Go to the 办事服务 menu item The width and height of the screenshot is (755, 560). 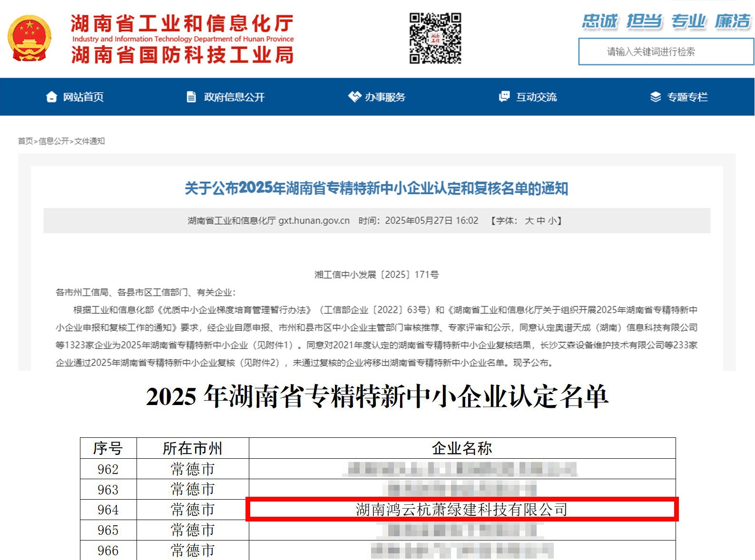(x=385, y=97)
